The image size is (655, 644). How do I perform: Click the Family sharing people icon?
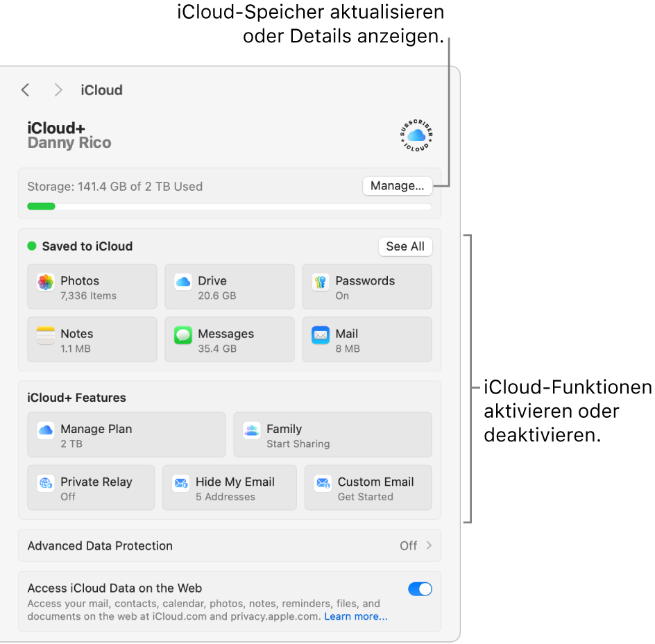251,430
